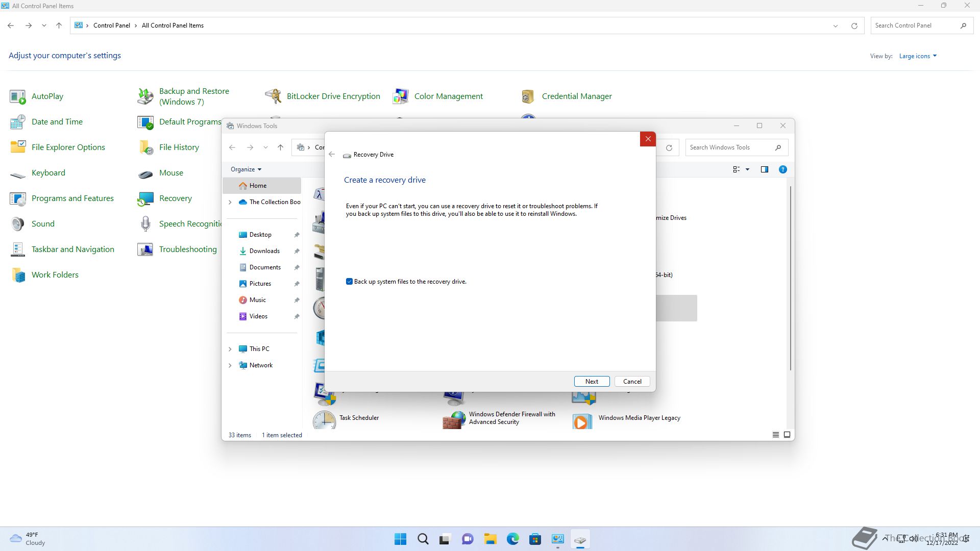
Task: Open AutoPlay in Control Panel
Action: click(x=37, y=96)
